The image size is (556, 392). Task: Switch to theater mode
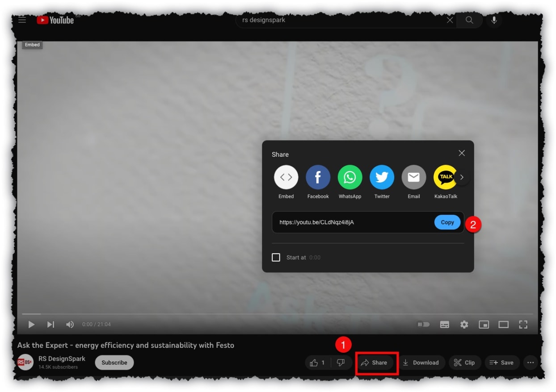click(503, 325)
